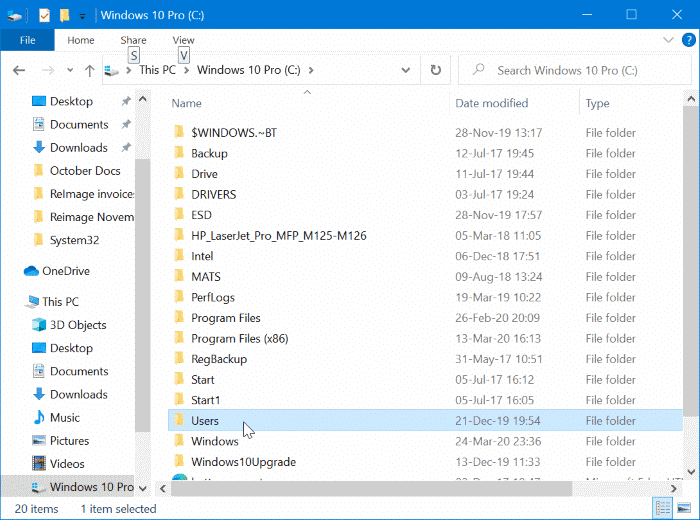Select pinned Documents in Quick access
The height and width of the screenshot is (520, 700).
[x=79, y=125]
